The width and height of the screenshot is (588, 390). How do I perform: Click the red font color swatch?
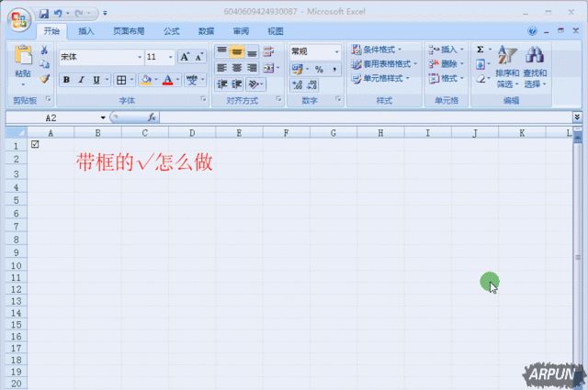(167, 81)
